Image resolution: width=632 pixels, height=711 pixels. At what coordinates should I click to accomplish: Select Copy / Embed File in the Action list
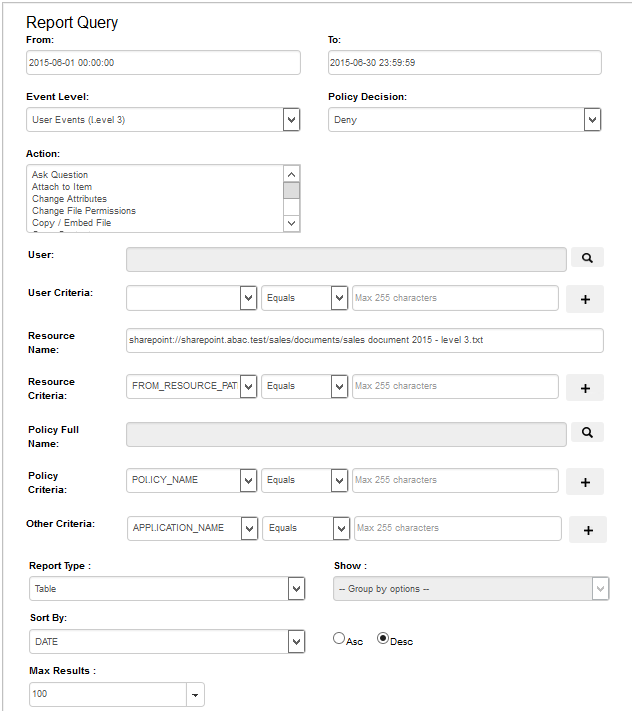pos(71,223)
